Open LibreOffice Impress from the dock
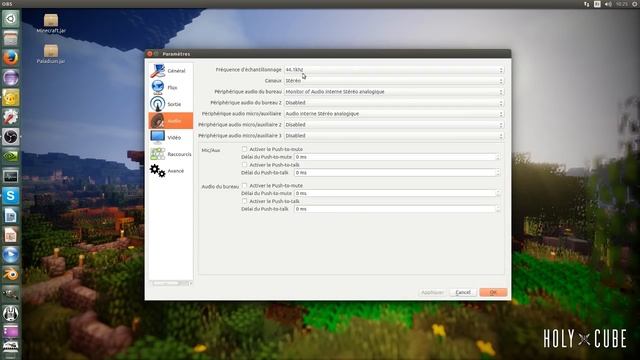 tap(11, 235)
